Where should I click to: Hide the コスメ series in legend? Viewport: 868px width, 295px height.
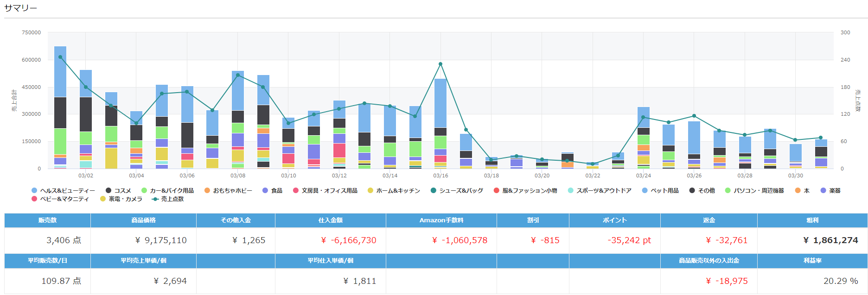tap(119, 191)
